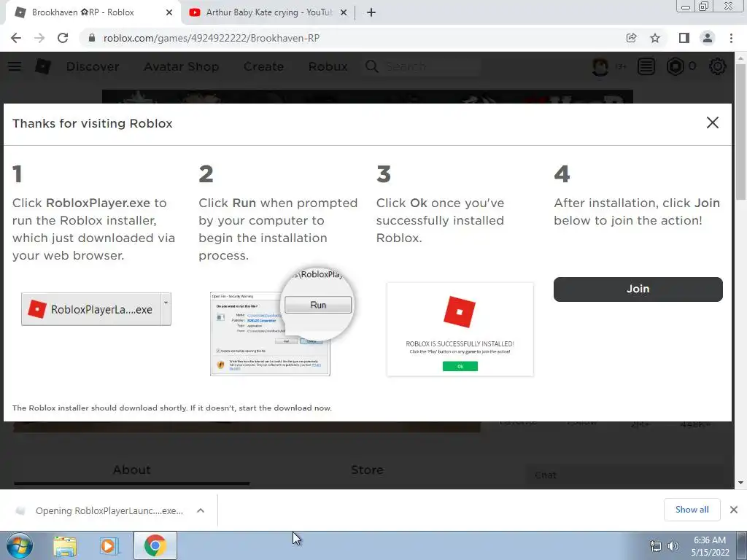Open the Windows Start menu
This screenshot has height=560, width=747.
[19, 545]
